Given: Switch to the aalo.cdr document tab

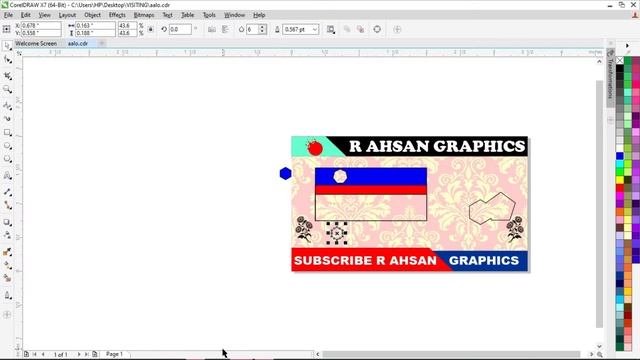Looking at the screenshot, I should click(78, 43).
